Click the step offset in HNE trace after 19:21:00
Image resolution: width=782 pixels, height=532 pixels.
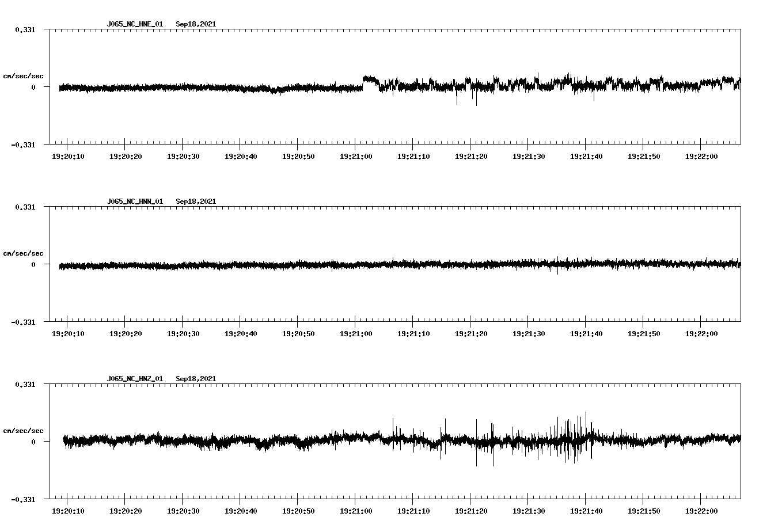(x=370, y=79)
